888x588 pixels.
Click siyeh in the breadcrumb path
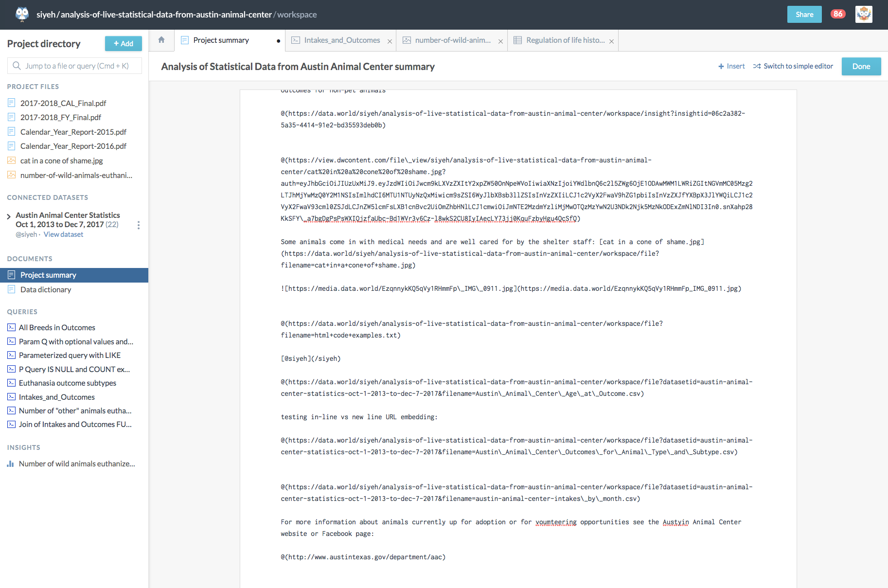(x=46, y=15)
